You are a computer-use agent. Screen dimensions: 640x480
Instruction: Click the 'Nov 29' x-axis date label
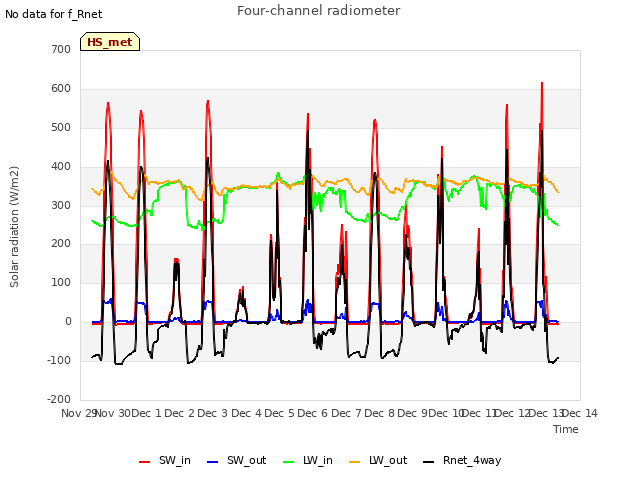(78, 413)
